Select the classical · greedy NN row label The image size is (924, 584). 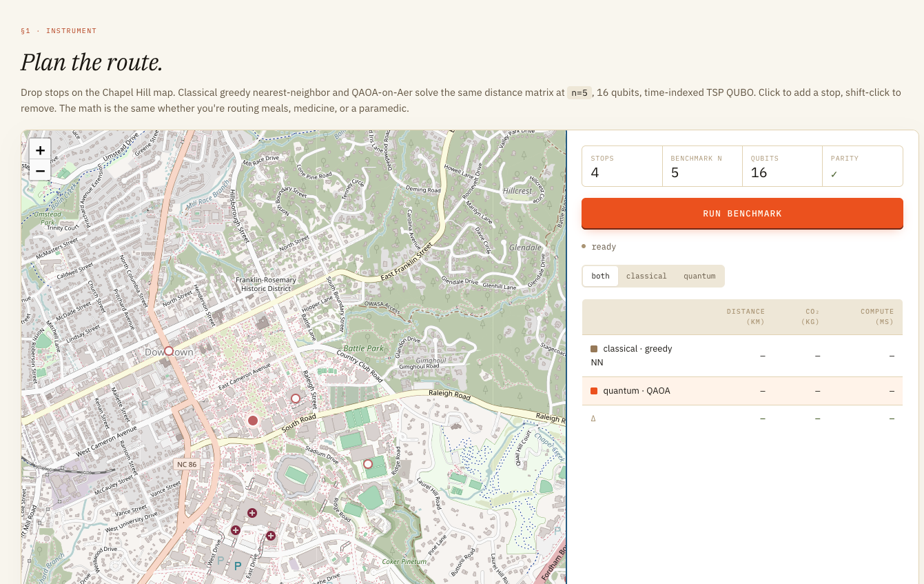tap(631, 355)
